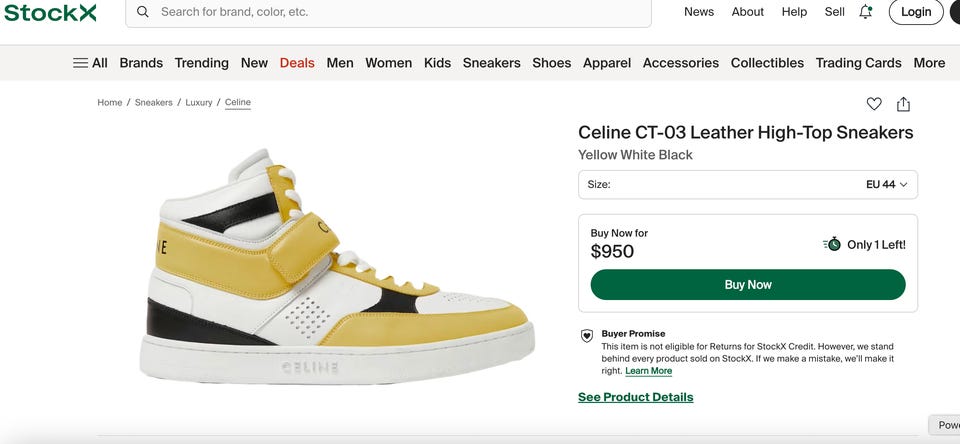
Task: Click the StockX logo
Action: click(x=49, y=12)
